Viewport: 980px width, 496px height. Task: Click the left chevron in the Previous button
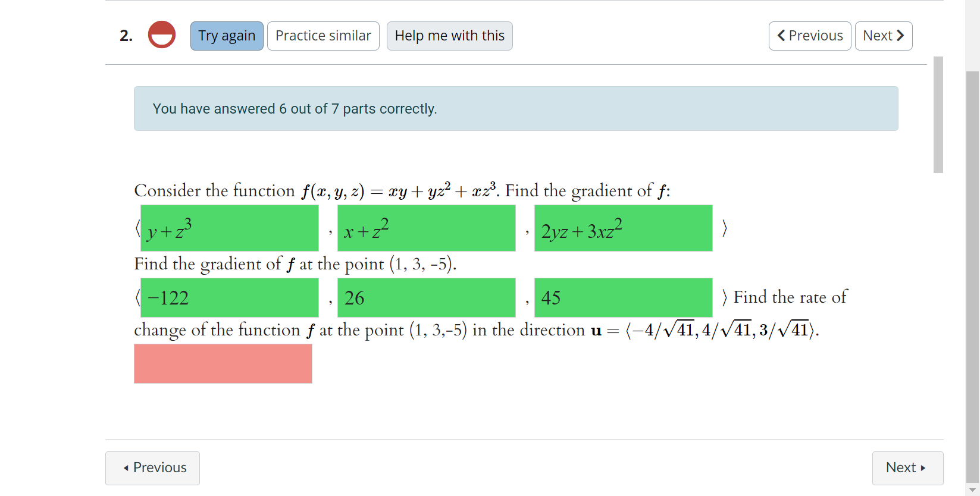click(781, 36)
